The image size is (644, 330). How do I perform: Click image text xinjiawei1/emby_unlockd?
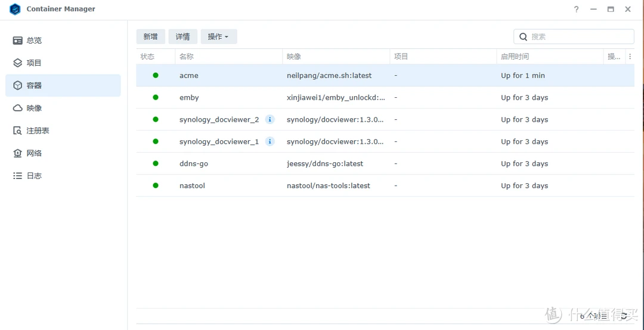pyautogui.click(x=336, y=98)
